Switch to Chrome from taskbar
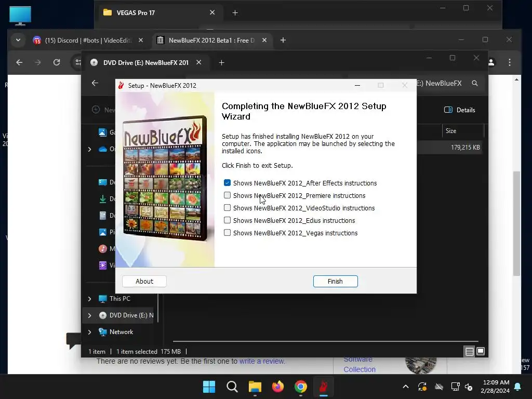Viewport: 532px width, 399px height. coord(301,387)
